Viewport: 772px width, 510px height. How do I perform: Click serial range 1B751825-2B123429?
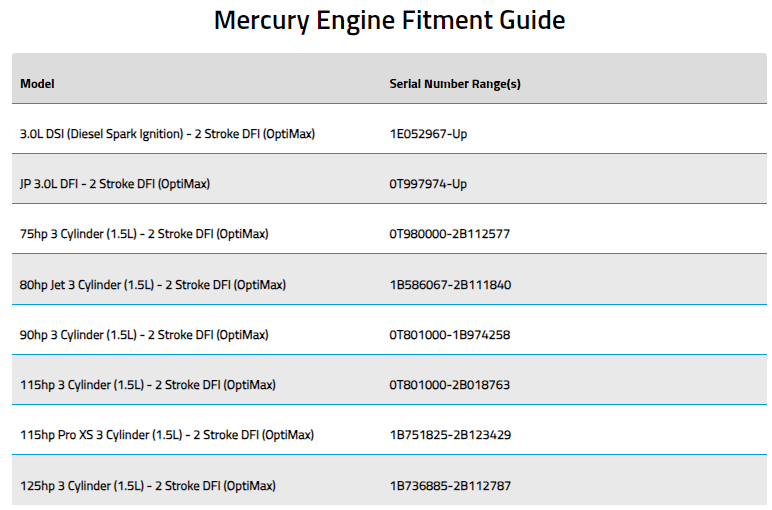pos(450,435)
